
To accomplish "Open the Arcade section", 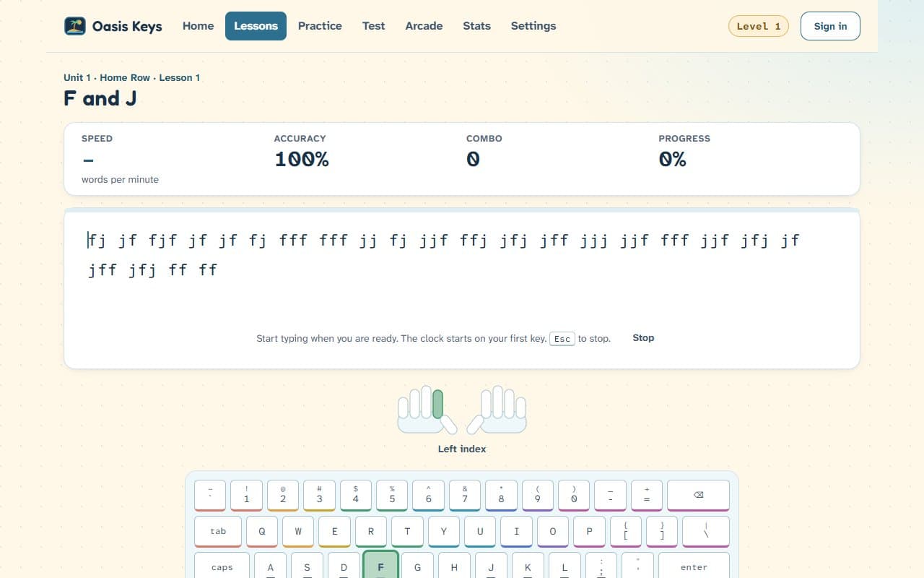I will click(424, 26).
